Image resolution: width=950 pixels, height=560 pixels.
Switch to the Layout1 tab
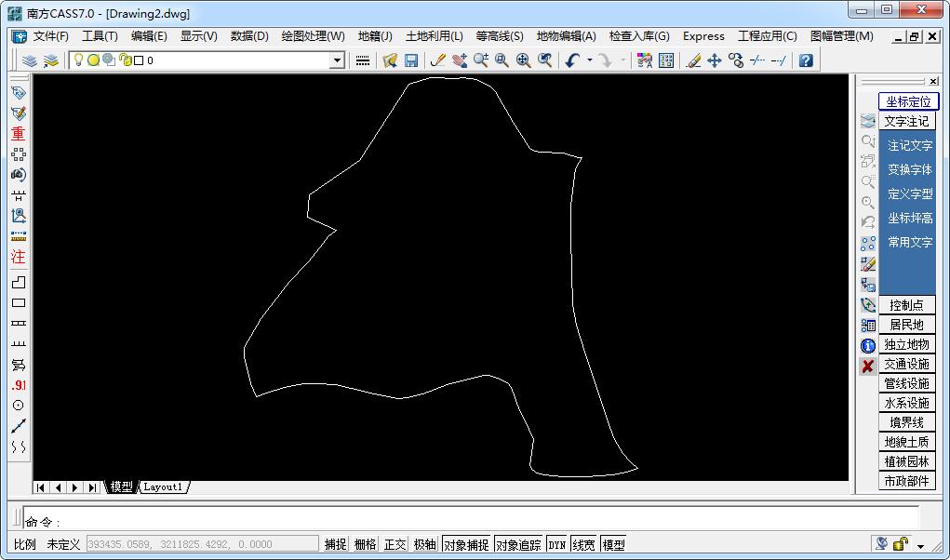[163, 487]
